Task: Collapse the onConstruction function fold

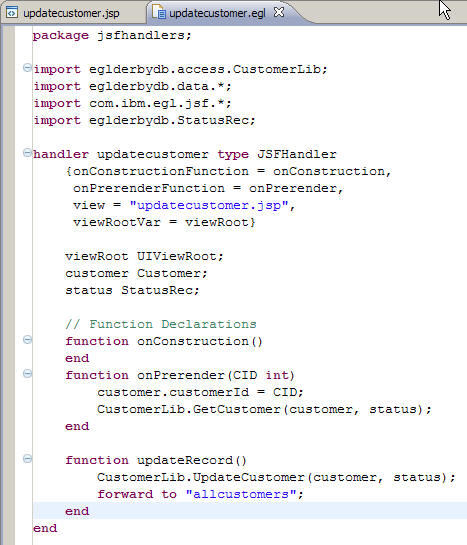Action: click(27, 340)
